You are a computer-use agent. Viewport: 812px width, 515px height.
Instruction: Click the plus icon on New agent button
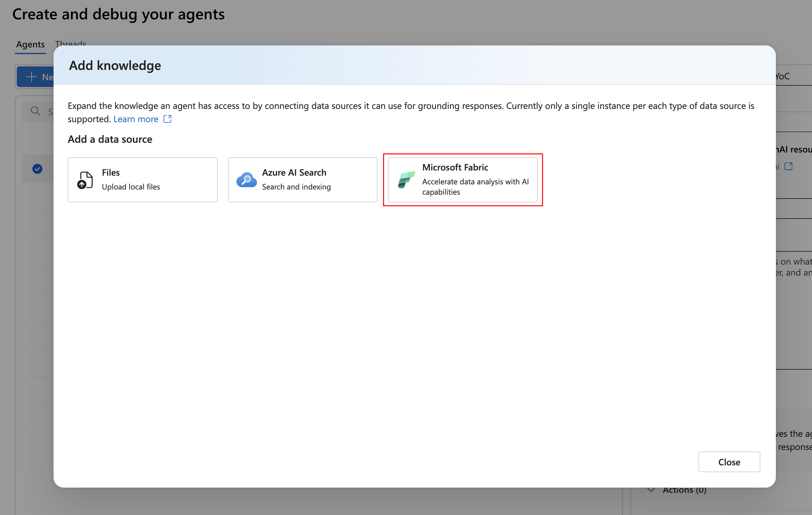coord(32,77)
